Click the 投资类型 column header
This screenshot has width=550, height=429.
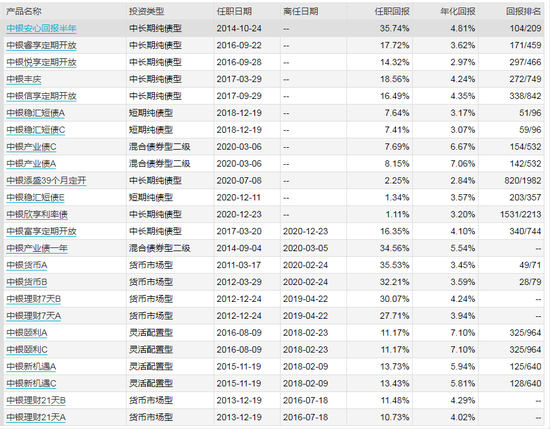tap(147, 11)
